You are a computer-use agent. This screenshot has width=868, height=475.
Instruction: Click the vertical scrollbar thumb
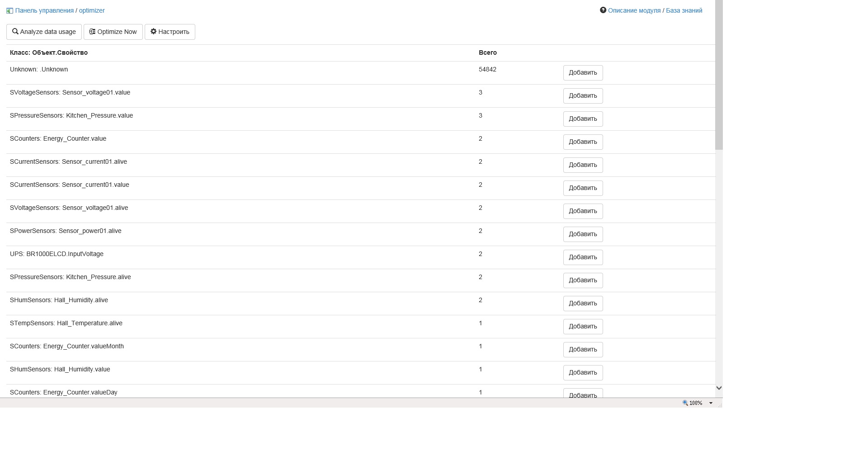coord(719,75)
